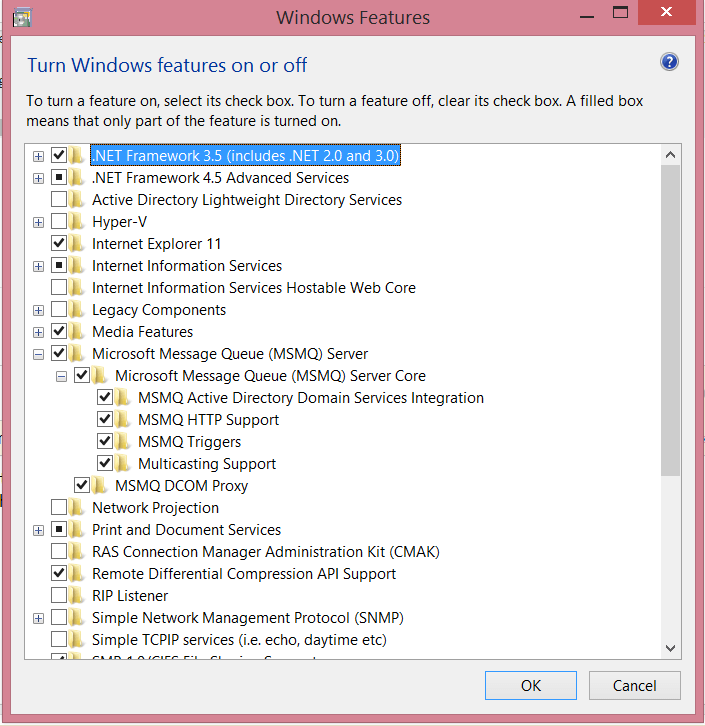Click folder icon beside Media Features

[76, 332]
